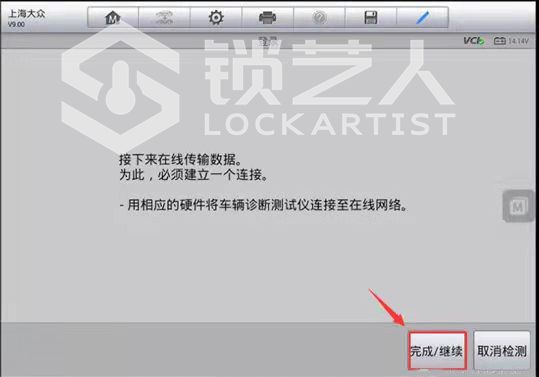
Task: Check the VCI connection status indicator
Action: [474, 41]
